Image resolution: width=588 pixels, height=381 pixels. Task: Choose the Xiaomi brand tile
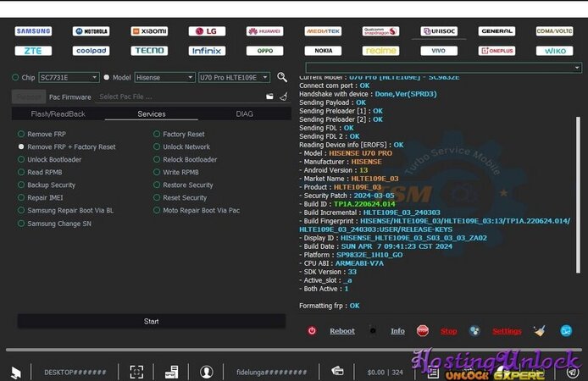tap(148, 31)
